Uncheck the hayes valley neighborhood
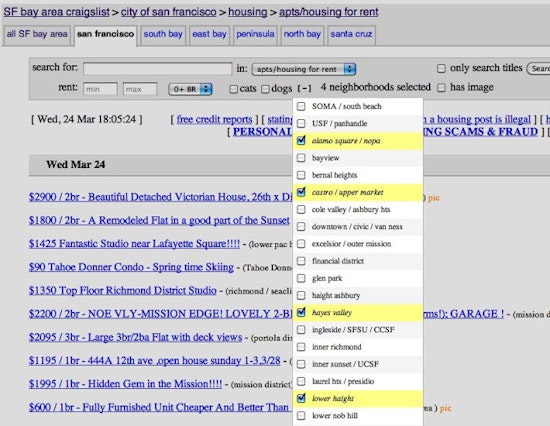This screenshot has height=426, width=550. [301, 312]
